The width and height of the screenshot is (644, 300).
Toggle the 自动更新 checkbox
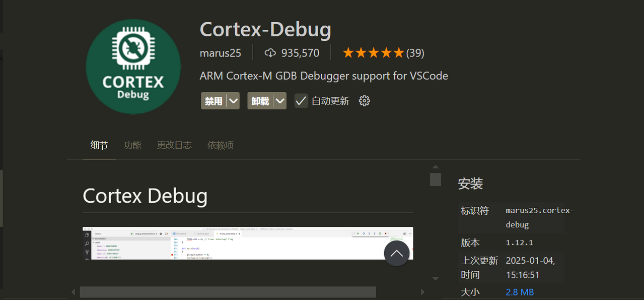coord(301,101)
